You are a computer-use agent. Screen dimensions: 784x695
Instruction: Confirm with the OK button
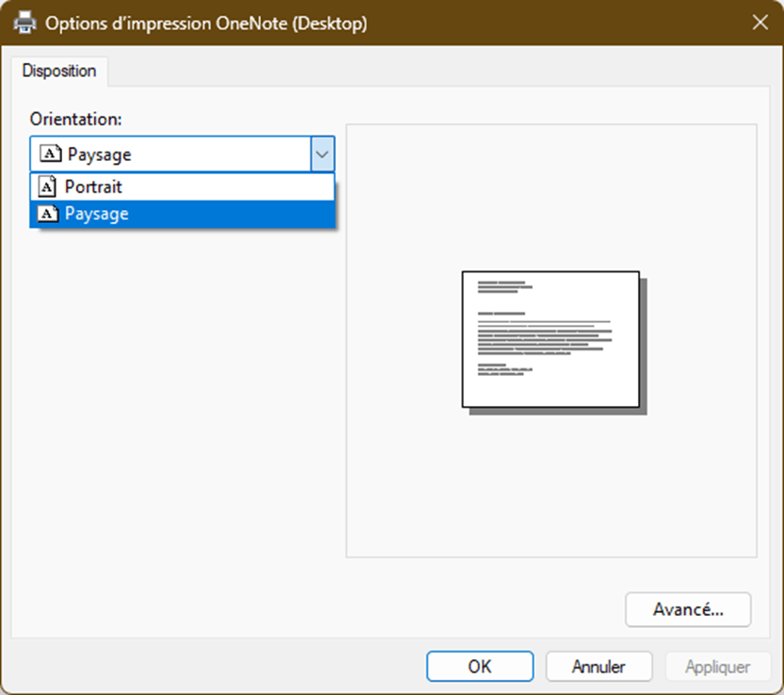tap(480, 667)
